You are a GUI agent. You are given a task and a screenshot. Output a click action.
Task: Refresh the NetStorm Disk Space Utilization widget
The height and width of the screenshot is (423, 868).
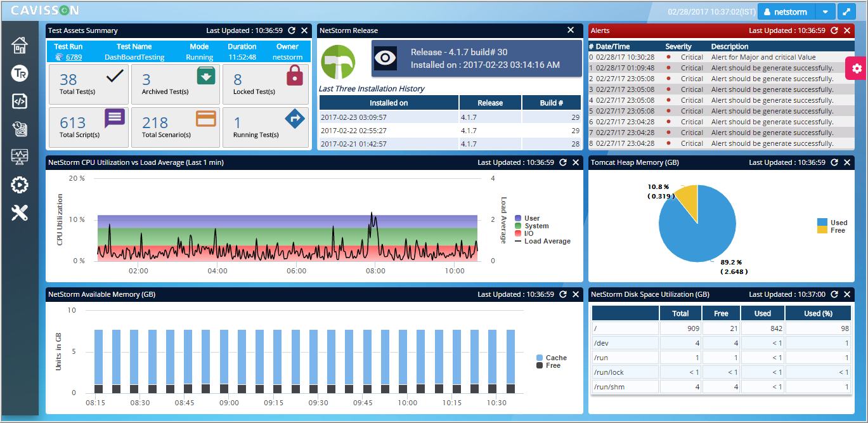[x=834, y=294]
